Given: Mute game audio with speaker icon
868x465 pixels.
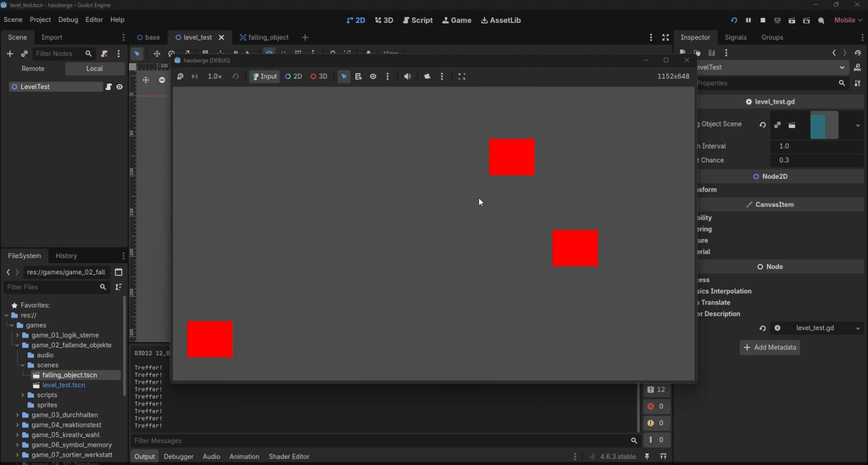Looking at the screenshot, I should pyautogui.click(x=408, y=76).
